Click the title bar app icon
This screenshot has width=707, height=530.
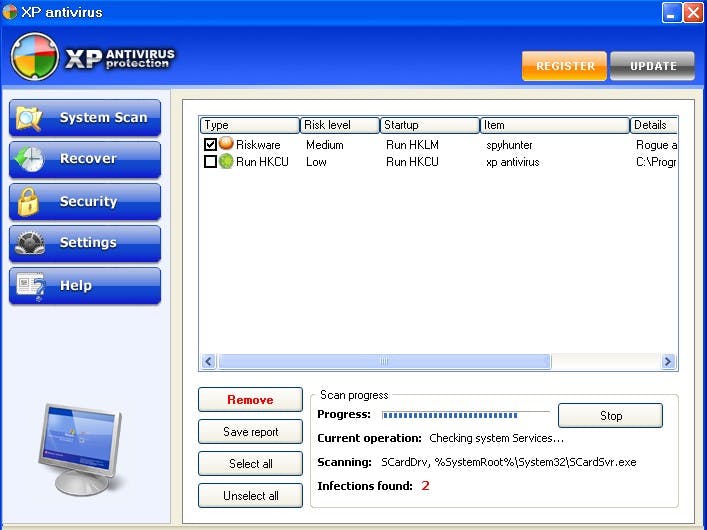10,12
